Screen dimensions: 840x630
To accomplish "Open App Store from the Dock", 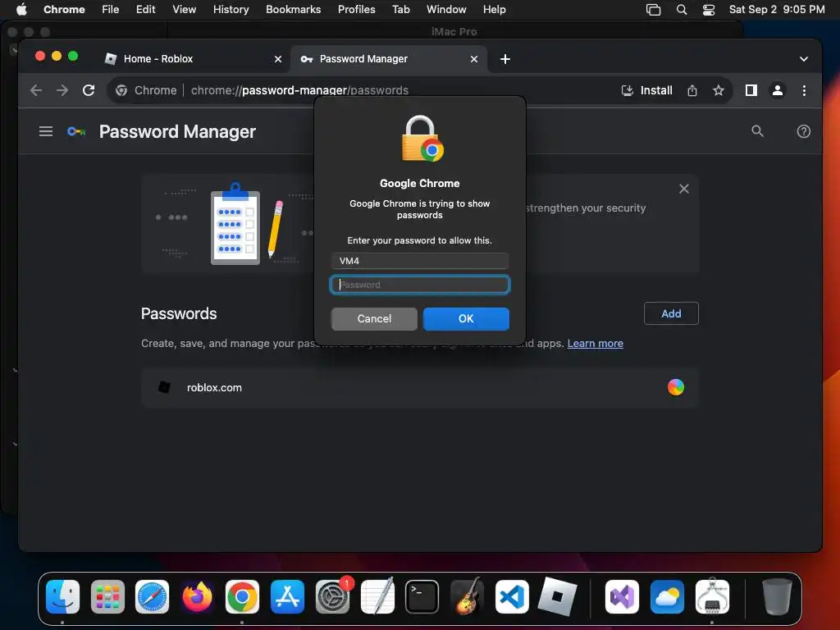I will click(287, 597).
